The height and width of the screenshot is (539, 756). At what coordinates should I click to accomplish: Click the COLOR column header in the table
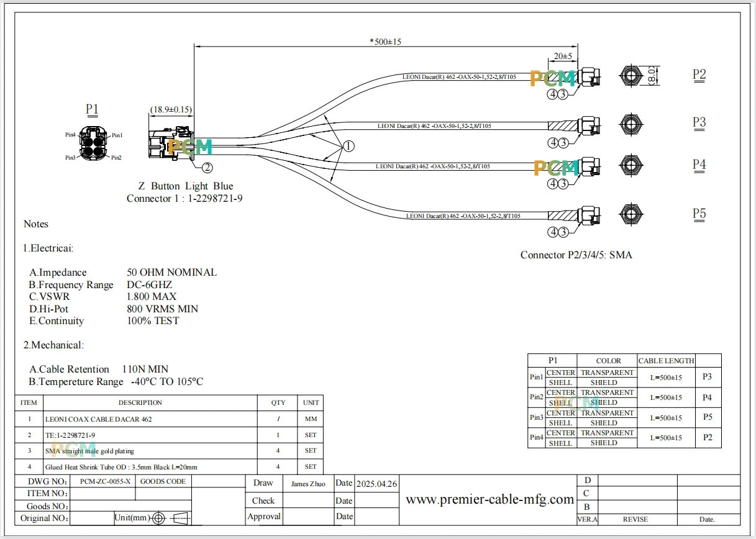point(608,361)
